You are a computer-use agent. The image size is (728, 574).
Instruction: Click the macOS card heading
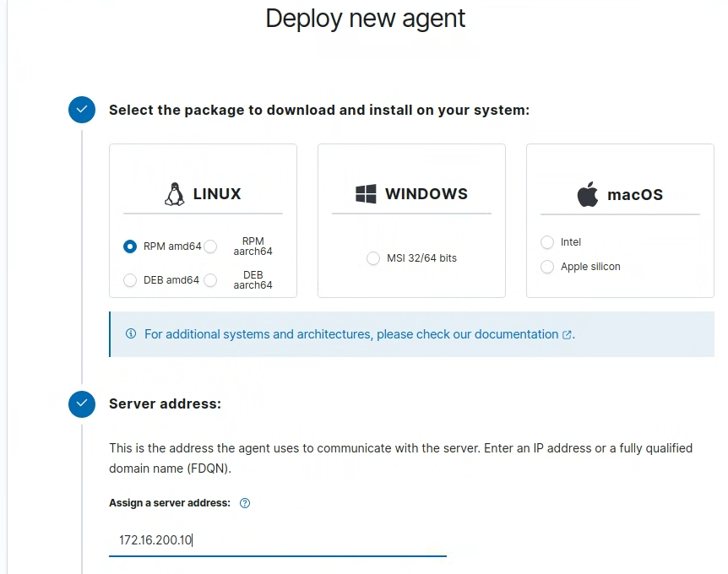(635, 195)
